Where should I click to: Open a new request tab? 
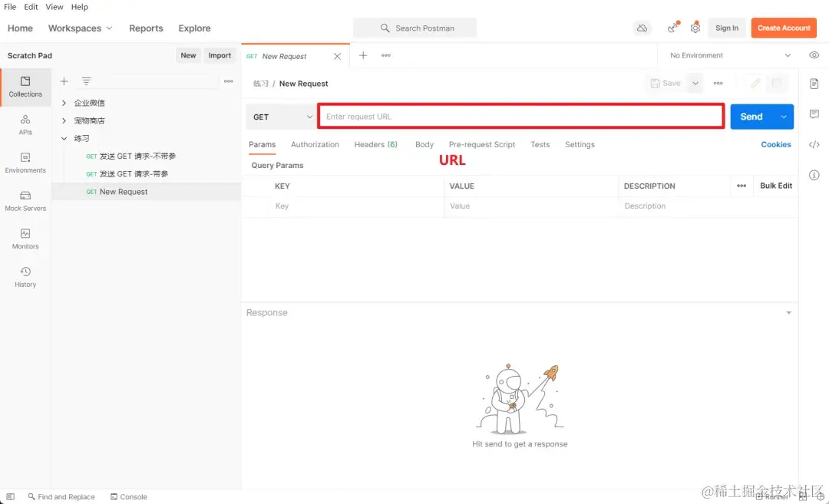[x=363, y=55]
